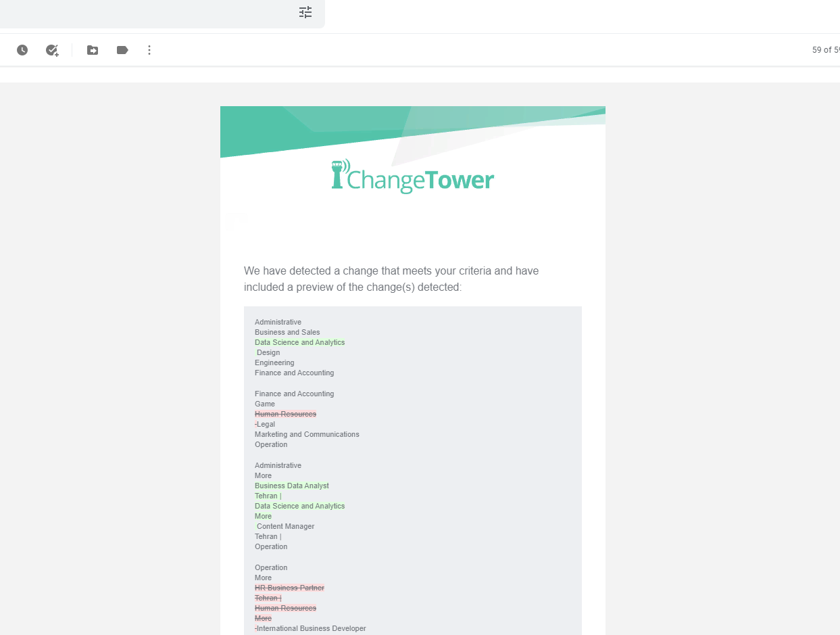Screen dimensions: 840x635
Task: Open the search options filter icon
Action: 305,12
